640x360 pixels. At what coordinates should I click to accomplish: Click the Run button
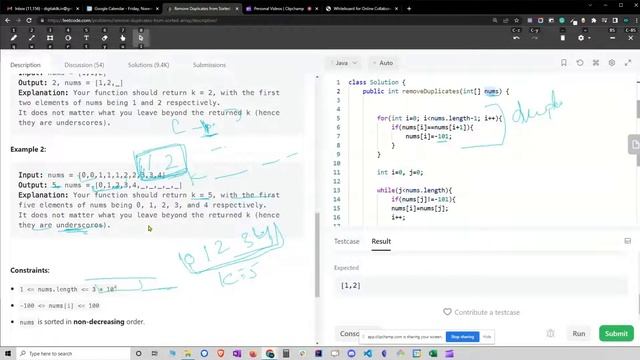(579, 333)
